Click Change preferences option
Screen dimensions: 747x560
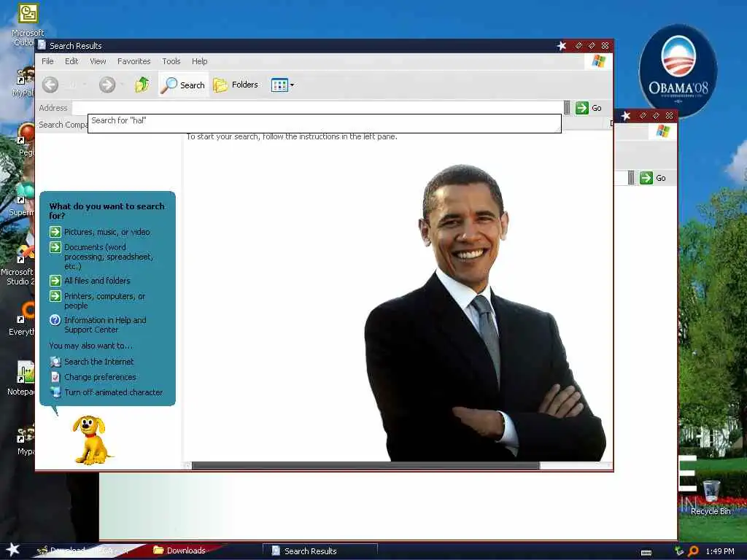100,377
